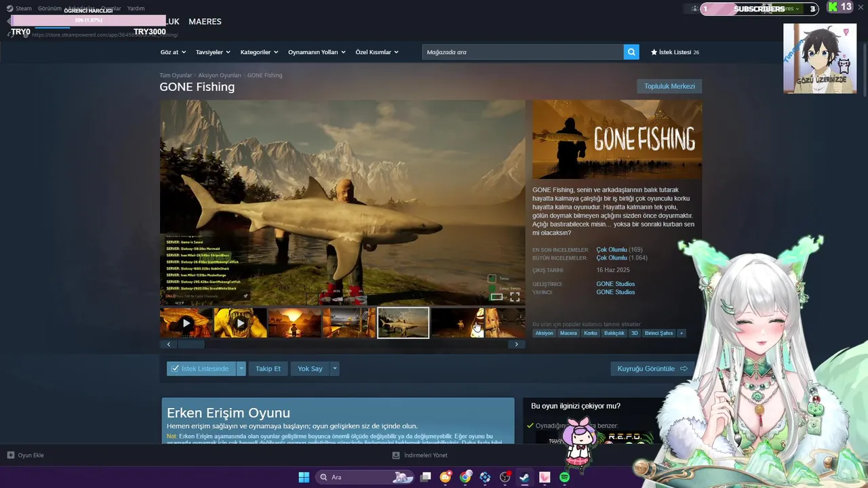Viewport: 868px width, 488px height.
Task: Switch to Steam taskbar icon
Action: (x=524, y=477)
